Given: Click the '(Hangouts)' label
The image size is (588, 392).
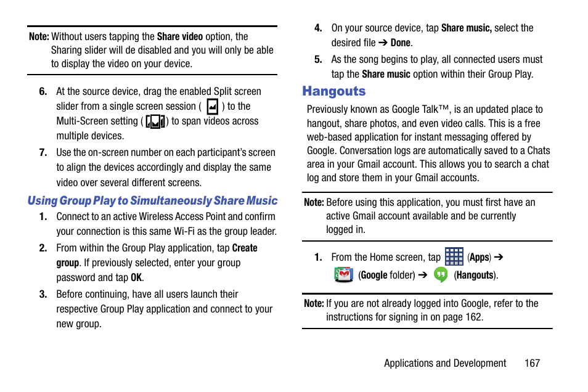Looking at the screenshot, I should (x=475, y=276).
